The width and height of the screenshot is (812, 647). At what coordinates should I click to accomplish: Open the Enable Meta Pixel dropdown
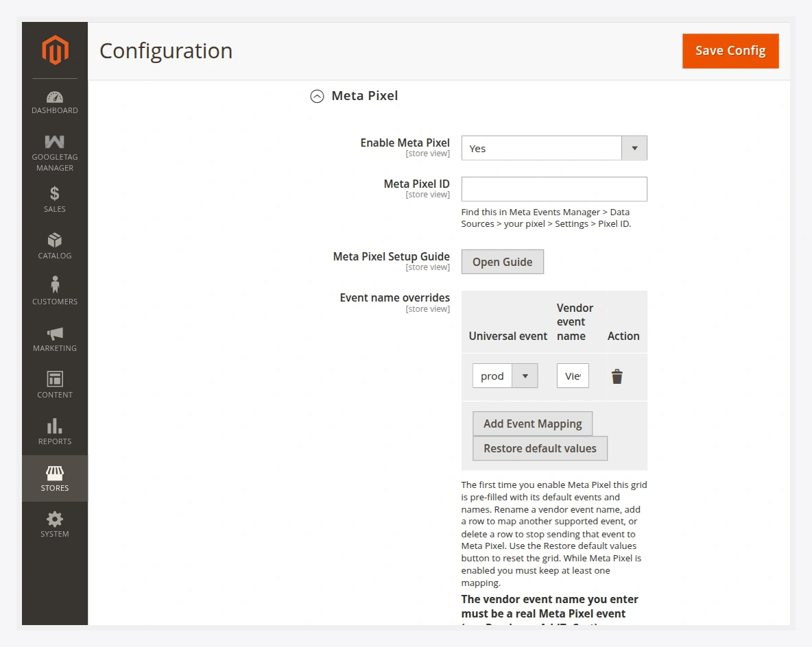(x=554, y=148)
